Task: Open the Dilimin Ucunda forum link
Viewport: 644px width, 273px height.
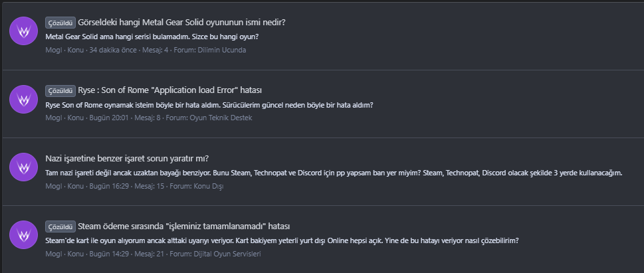Action: tap(223, 50)
